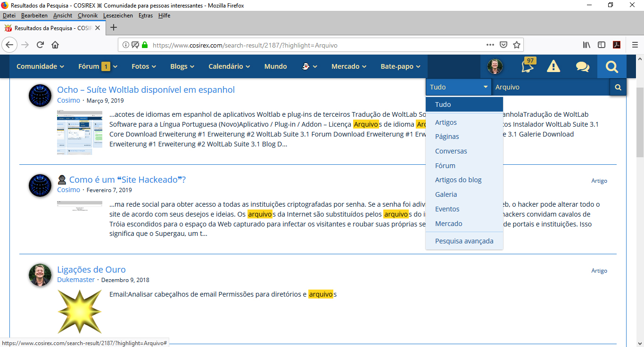Visit Cosimo profile under Site Hackeado
The height and width of the screenshot is (347, 644).
(68, 190)
